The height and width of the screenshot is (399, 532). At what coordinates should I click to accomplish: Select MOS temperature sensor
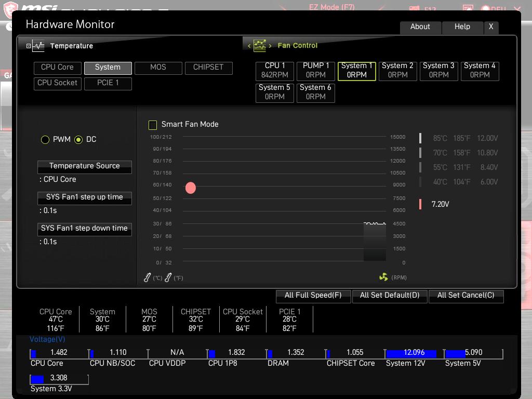point(158,68)
